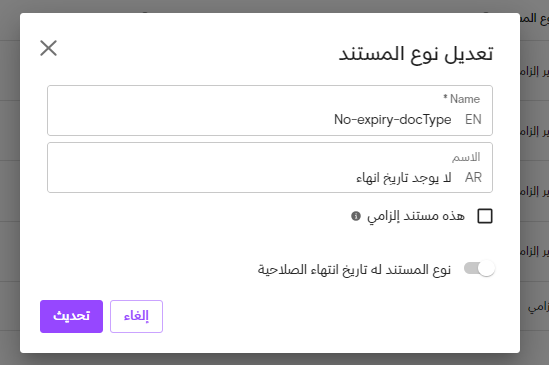Click the EN language prefix
The width and height of the screenshot is (549, 365).
point(473,119)
